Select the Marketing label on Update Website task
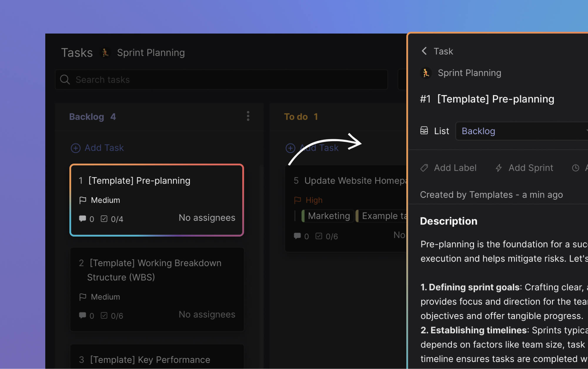This screenshot has height=369, width=588. coord(328,215)
